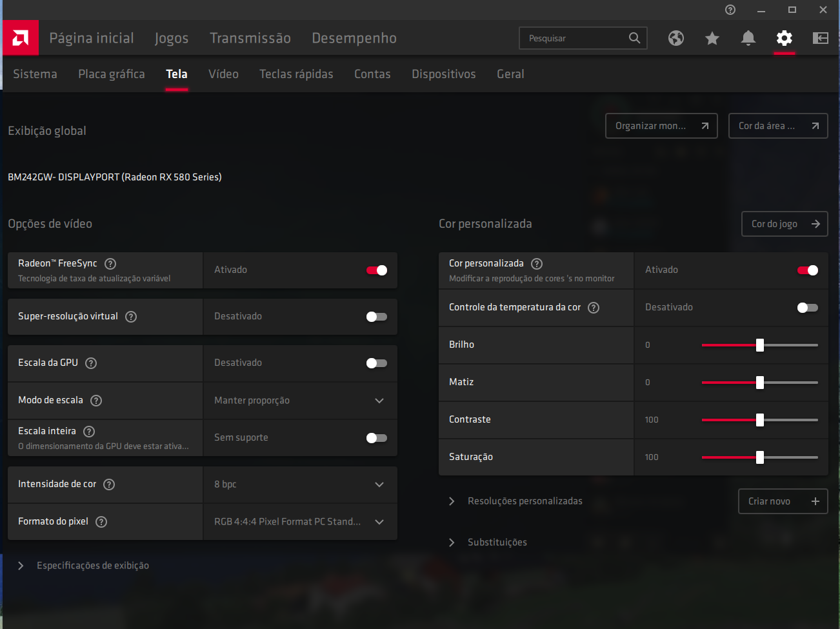Switch to Geral tab
840x629 pixels.
click(510, 74)
